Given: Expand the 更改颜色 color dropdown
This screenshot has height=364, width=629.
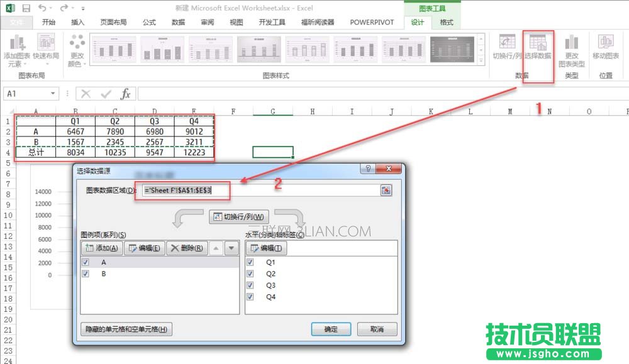Looking at the screenshot, I should [77, 49].
